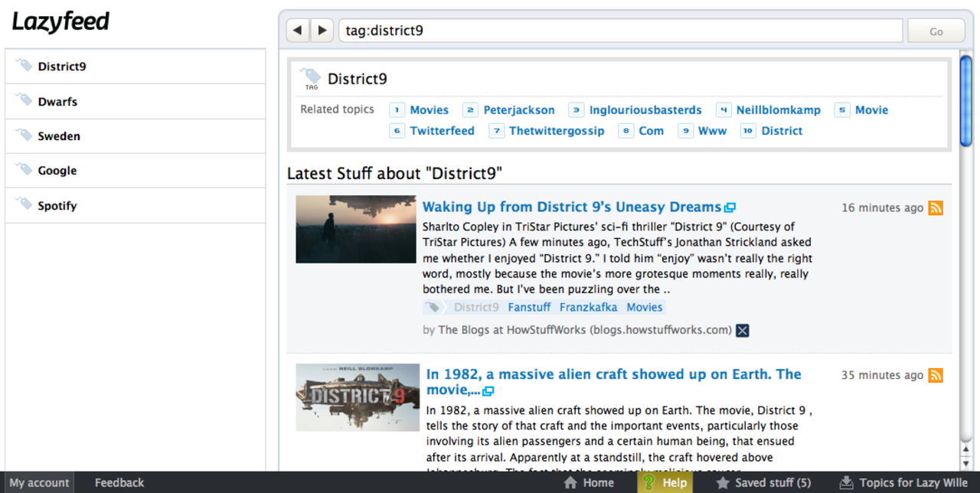Remove HowStuffWorks source via X icon

click(x=742, y=331)
